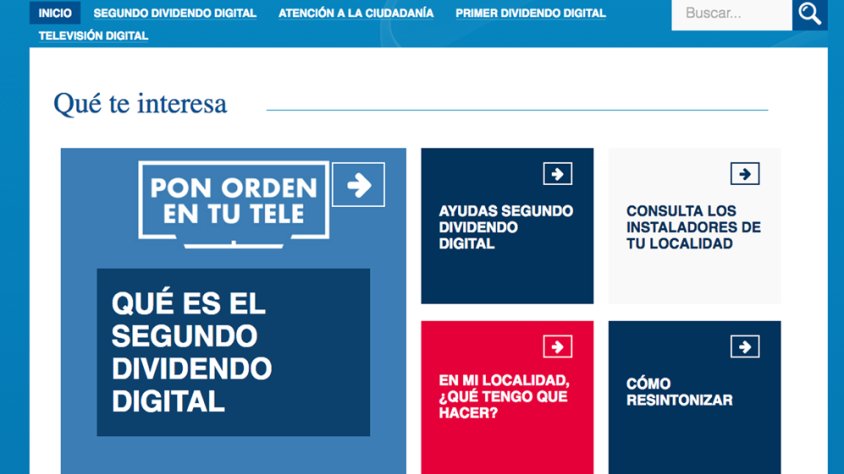844x474 pixels.
Task: Open Segundo Dividendo Digital menu
Action: point(175,13)
